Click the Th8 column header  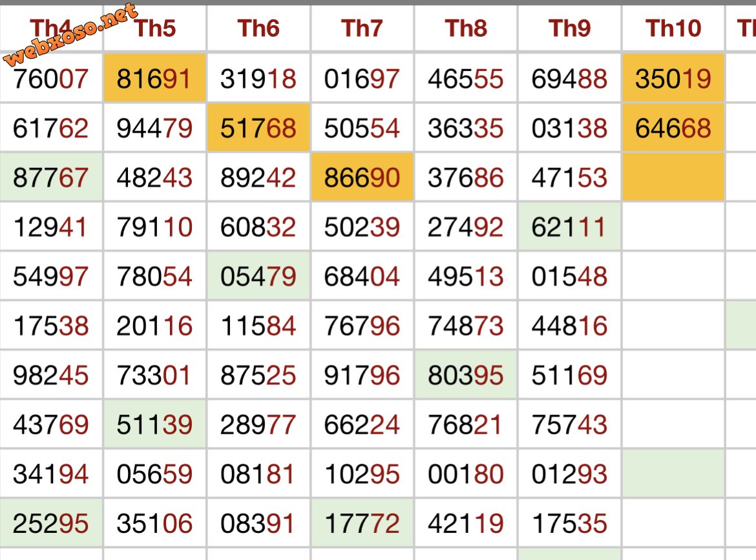[466, 28]
